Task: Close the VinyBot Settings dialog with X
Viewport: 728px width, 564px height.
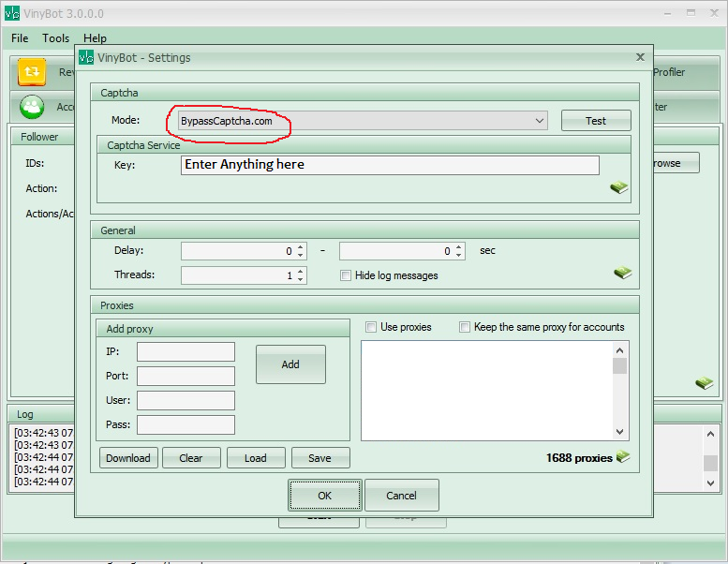Action: point(640,57)
